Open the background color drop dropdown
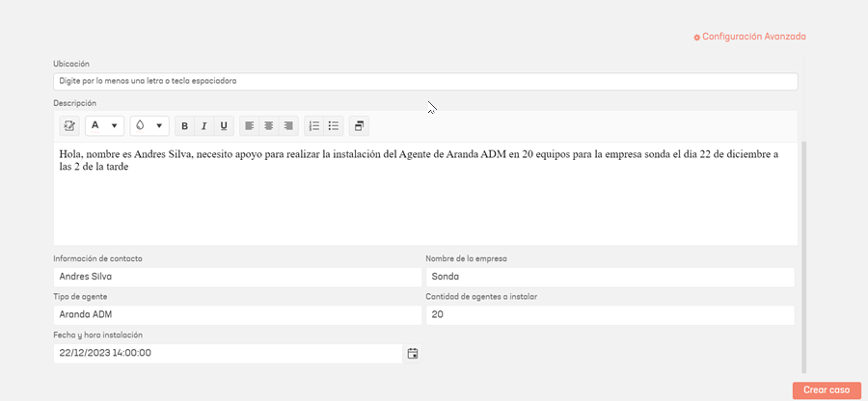The width and height of the screenshot is (868, 401). (149, 126)
